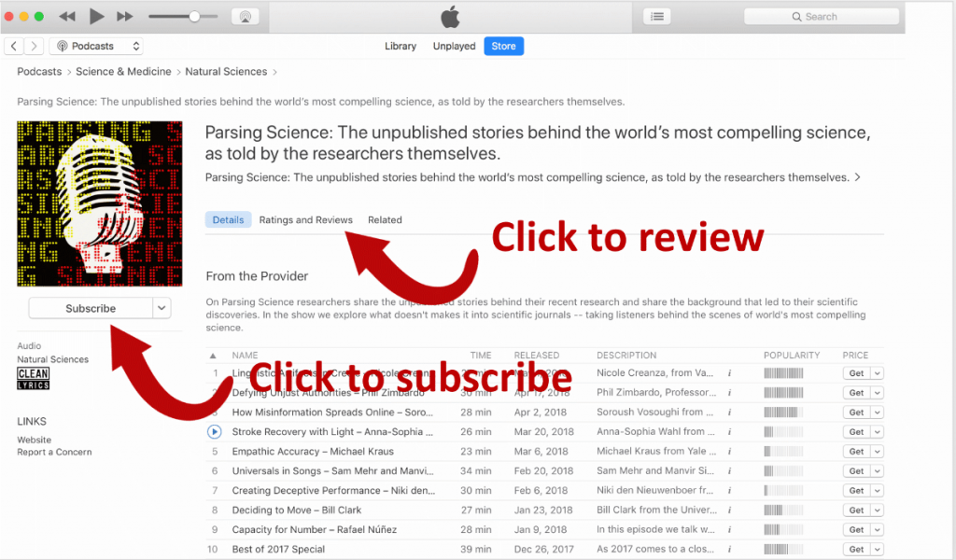Open Get dropdown arrow for Phil Zimbardo episode
956x560 pixels.
point(878,392)
